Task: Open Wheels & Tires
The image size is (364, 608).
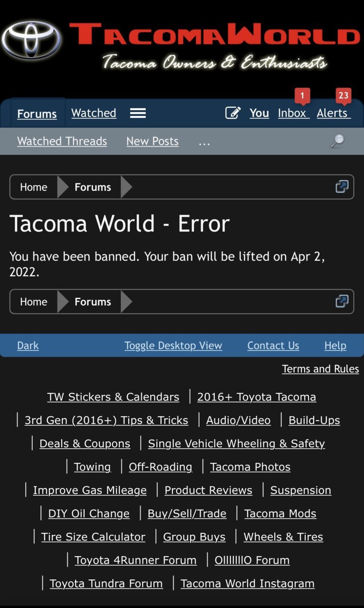Action: [283, 537]
